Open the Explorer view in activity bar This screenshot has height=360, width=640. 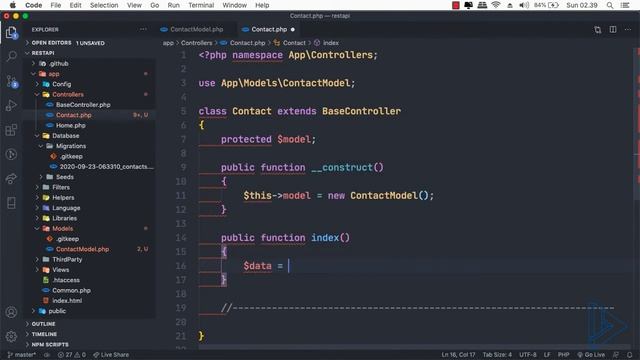11,33
